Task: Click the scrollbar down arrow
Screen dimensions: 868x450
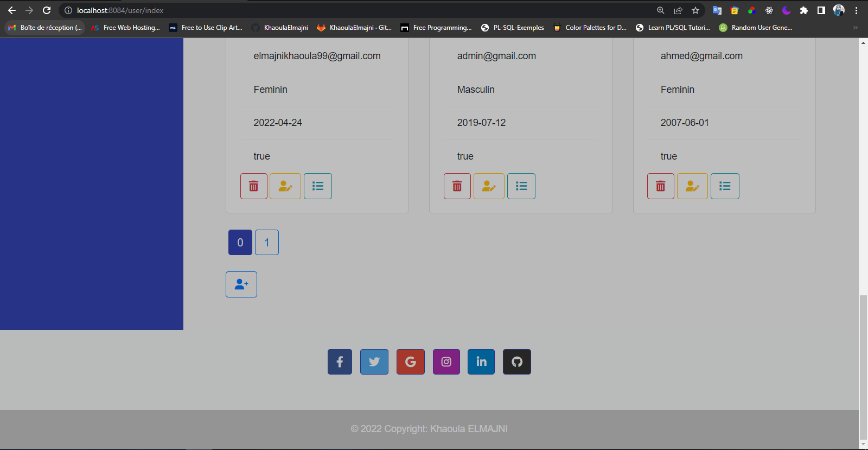Action: click(863, 445)
